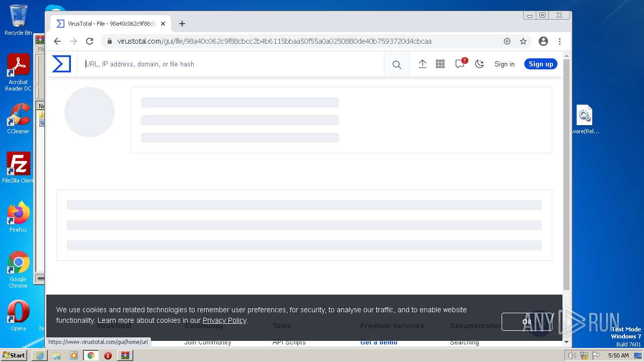Image resolution: width=644 pixels, height=362 pixels.
Task: Toggle dark mode moon icon
Action: tap(479, 64)
